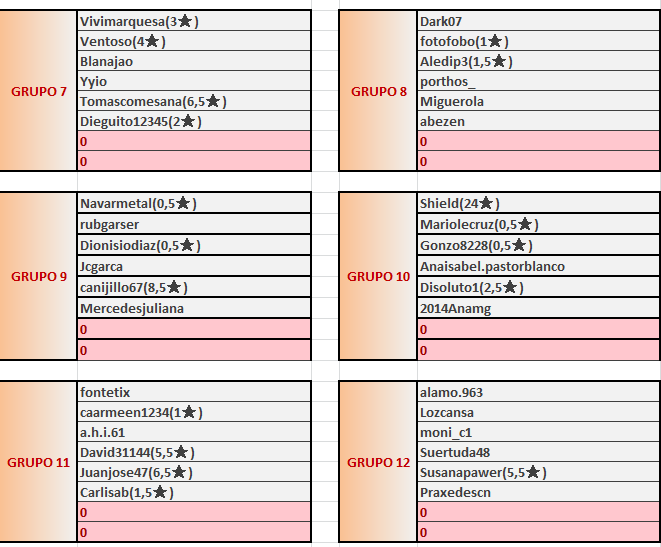Select the GRUPO 10 label cell
Image resolution: width=661 pixels, height=547 pixels.
379,276
